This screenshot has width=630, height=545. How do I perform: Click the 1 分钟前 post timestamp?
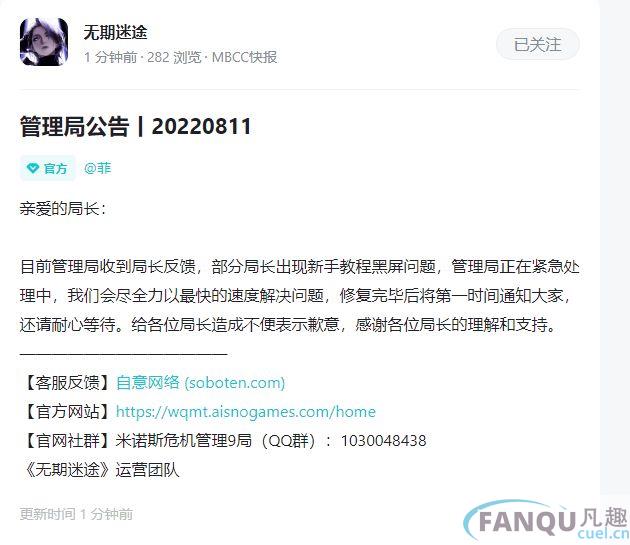tap(110, 57)
